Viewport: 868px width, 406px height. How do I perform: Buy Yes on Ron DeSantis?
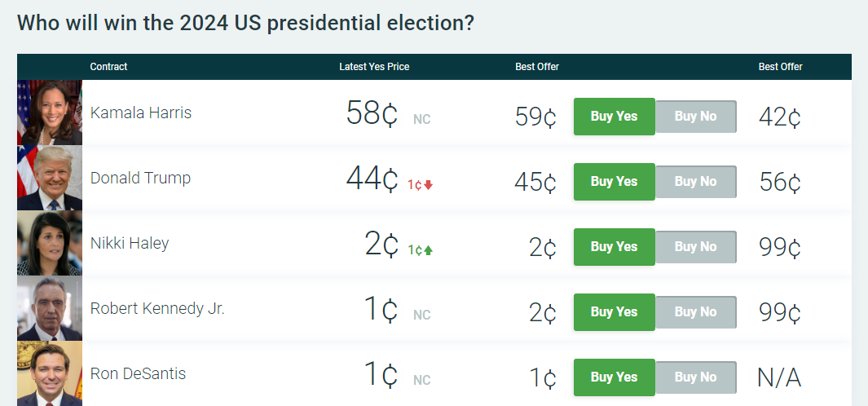[614, 377]
